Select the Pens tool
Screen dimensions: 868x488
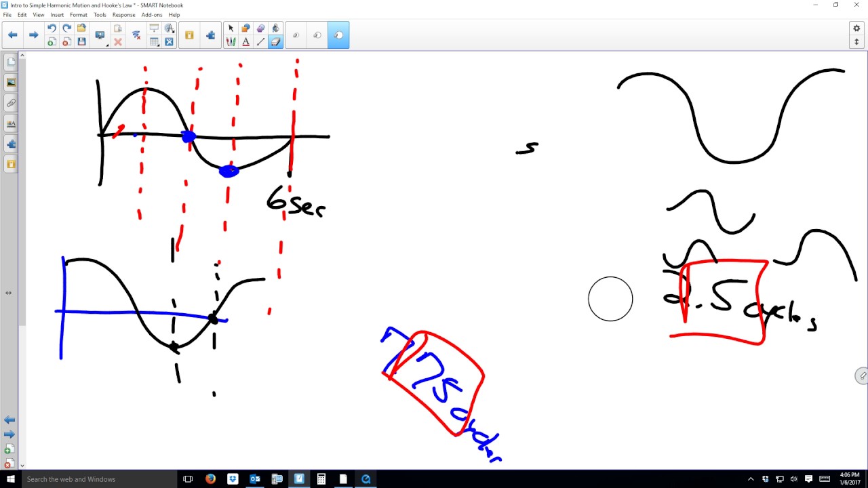[231, 42]
